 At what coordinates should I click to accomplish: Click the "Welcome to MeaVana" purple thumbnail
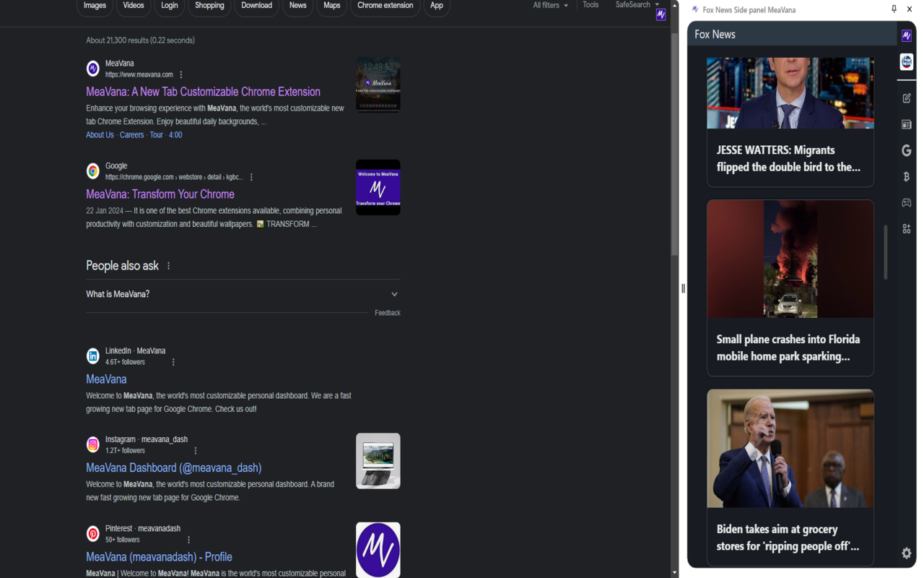click(378, 187)
